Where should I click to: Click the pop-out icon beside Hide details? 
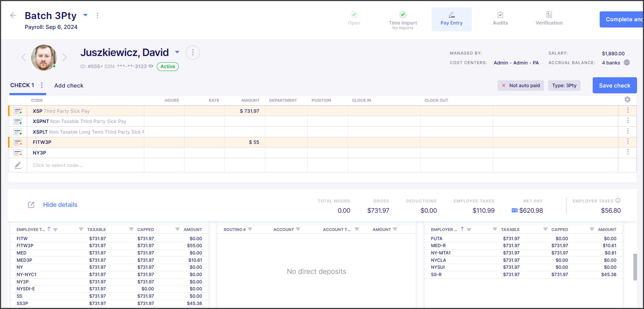pos(31,205)
